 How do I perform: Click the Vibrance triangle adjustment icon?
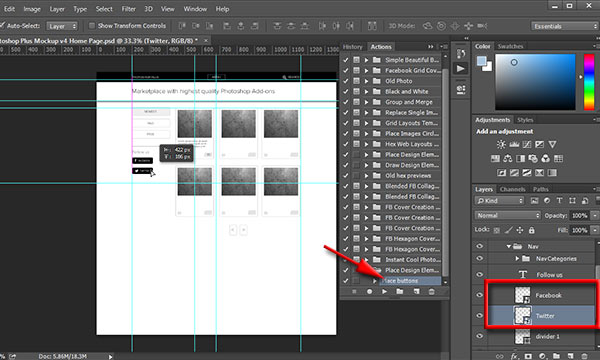(552, 144)
